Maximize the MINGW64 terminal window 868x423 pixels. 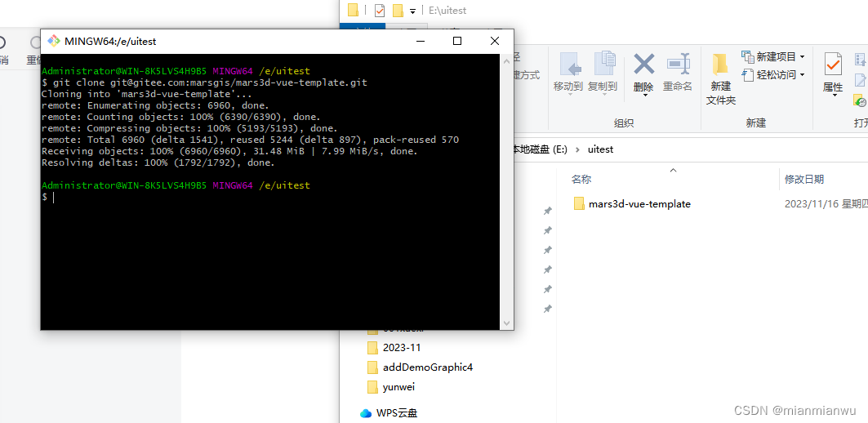tap(457, 41)
